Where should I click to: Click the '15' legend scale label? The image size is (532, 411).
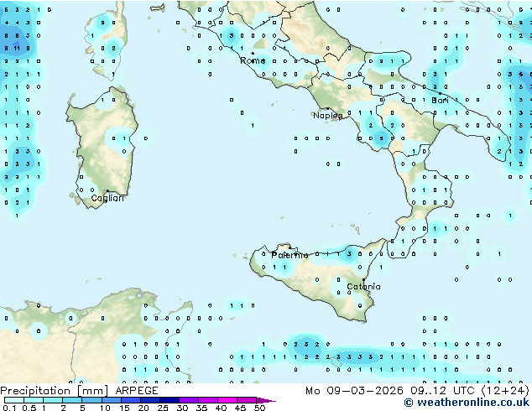124,408
